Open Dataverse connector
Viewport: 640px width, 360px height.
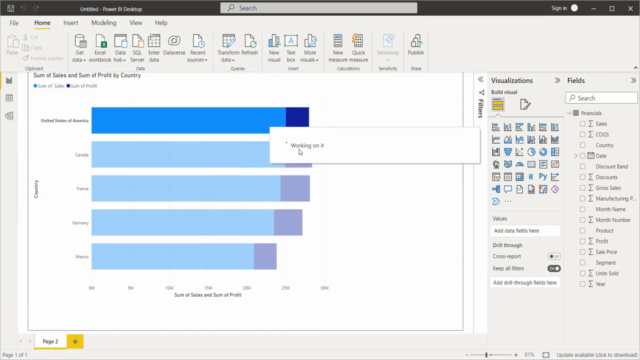pyautogui.click(x=174, y=45)
